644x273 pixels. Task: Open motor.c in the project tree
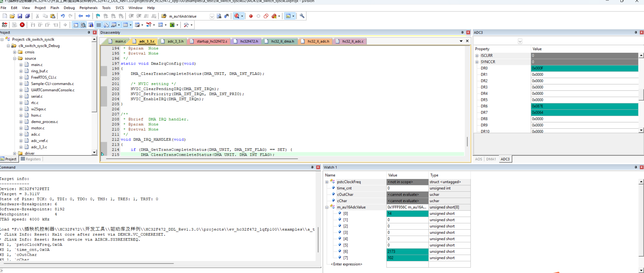(x=38, y=128)
